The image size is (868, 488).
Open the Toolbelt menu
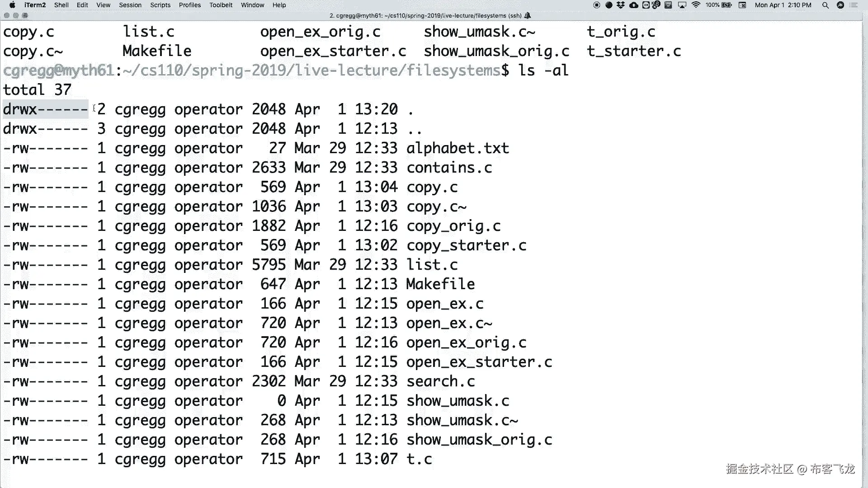[x=221, y=5]
